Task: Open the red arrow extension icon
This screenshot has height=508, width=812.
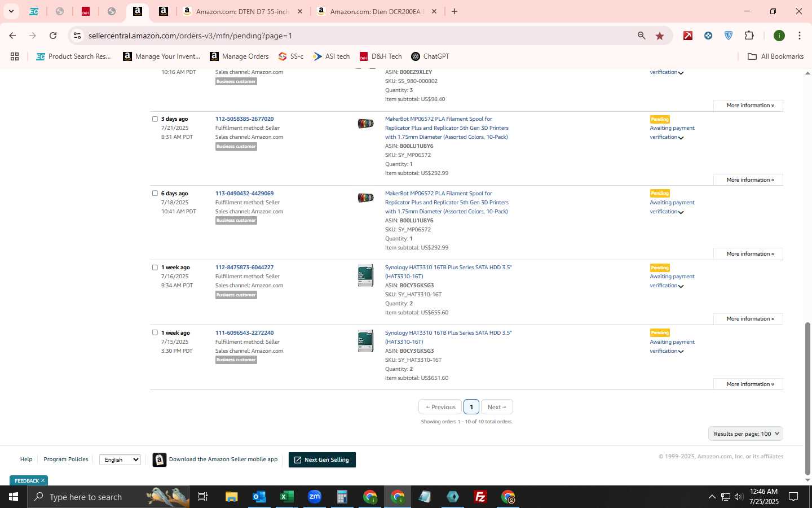Action: click(688, 36)
